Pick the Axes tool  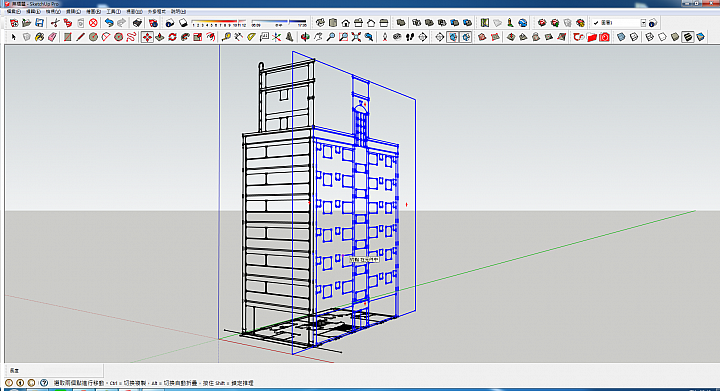(x=276, y=37)
